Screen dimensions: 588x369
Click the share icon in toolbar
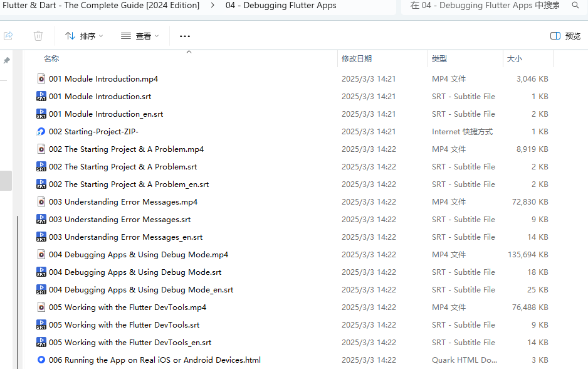(x=8, y=36)
